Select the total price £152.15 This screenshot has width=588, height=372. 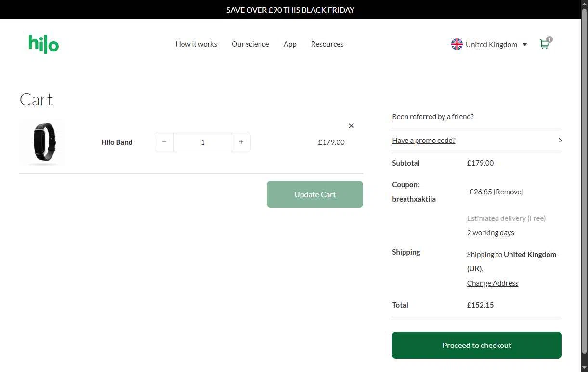(480, 305)
